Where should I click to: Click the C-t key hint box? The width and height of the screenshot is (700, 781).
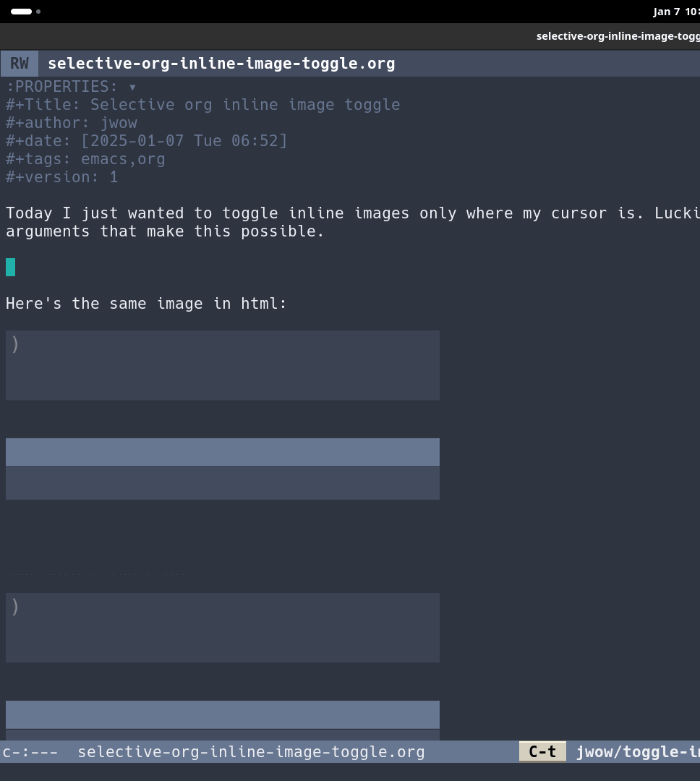click(542, 751)
